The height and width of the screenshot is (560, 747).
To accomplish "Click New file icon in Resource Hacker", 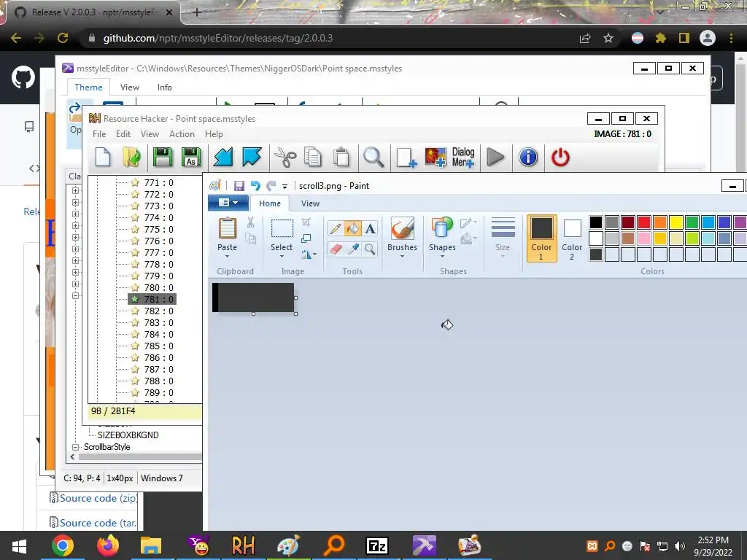I will tap(103, 157).
